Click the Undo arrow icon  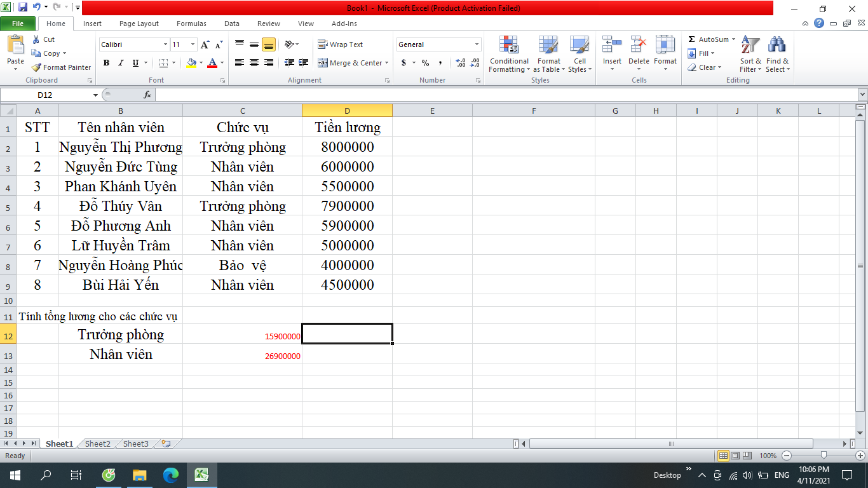click(x=37, y=8)
